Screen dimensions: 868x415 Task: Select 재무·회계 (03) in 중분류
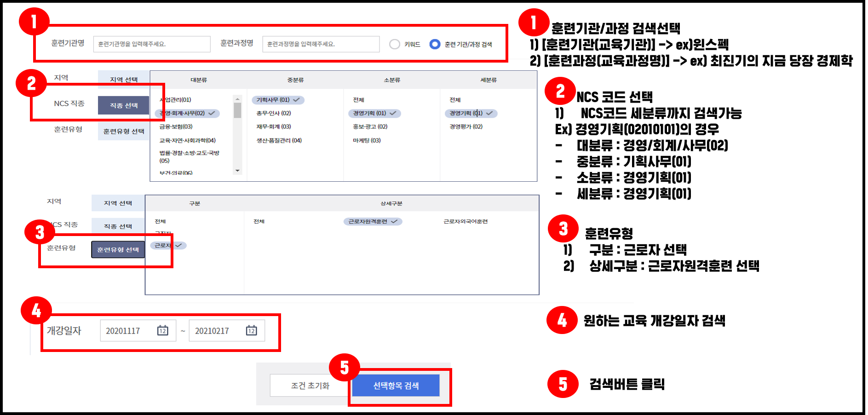pyautogui.click(x=274, y=127)
